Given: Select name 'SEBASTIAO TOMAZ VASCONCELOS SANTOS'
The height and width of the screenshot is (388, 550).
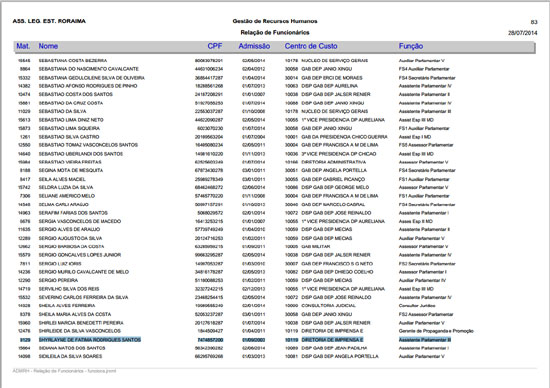Looking at the screenshot, I should point(88,145).
